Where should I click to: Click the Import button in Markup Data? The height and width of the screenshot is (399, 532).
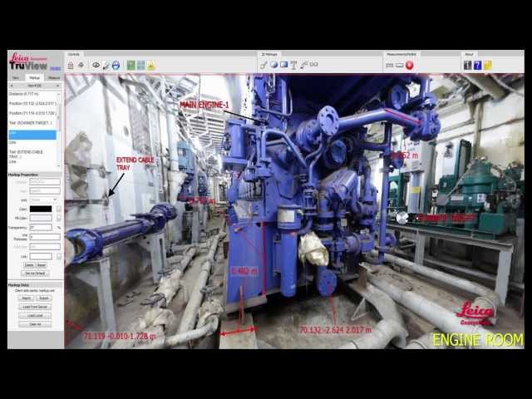pyautogui.click(x=27, y=298)
